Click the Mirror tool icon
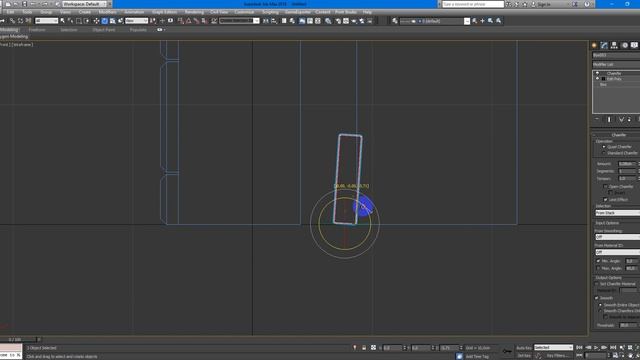Image resolution: width=640 pixels, height=360 pixels. pyautogui.click(x=266, y=21)
